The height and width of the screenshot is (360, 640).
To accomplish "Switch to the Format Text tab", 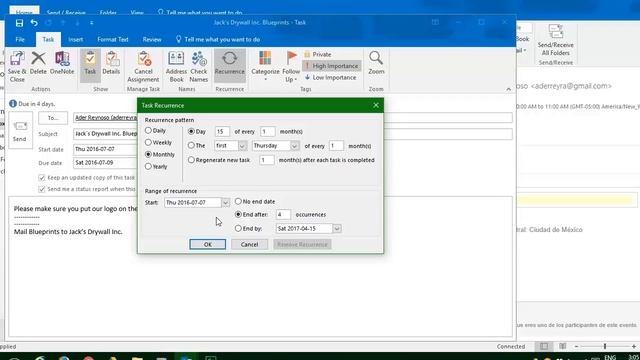I will pos(113,40).
